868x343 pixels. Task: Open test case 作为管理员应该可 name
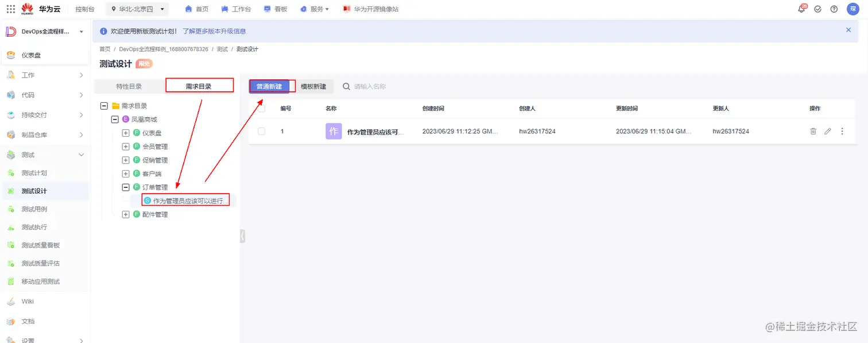coord(375,132)
